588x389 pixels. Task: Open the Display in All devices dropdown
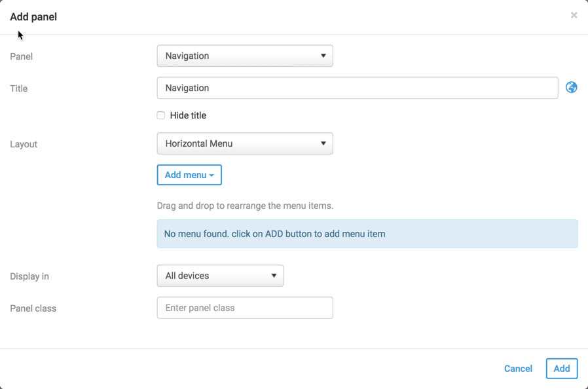pos(220,276)
